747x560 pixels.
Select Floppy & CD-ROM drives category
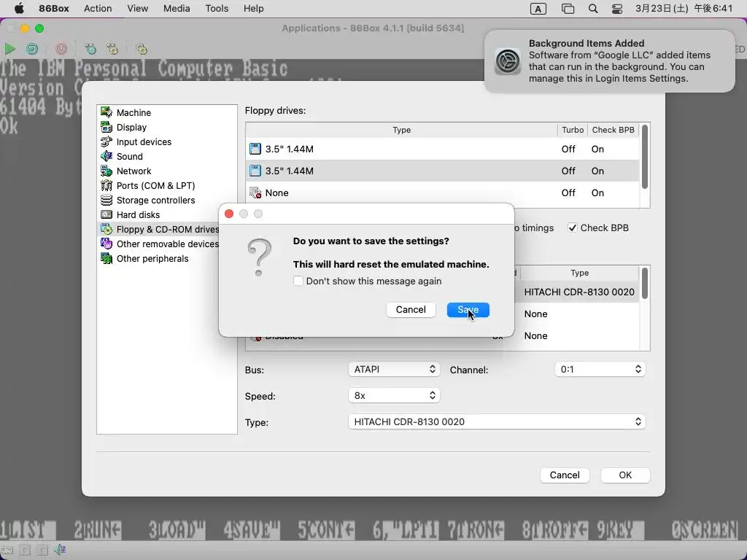point(158,230)
